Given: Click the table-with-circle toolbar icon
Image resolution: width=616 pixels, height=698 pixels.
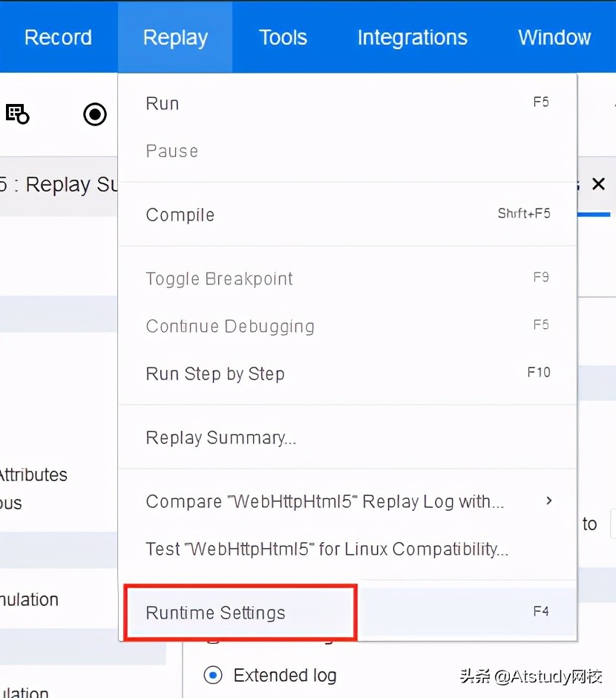Looking at the screenshot, I should [17, 114].
